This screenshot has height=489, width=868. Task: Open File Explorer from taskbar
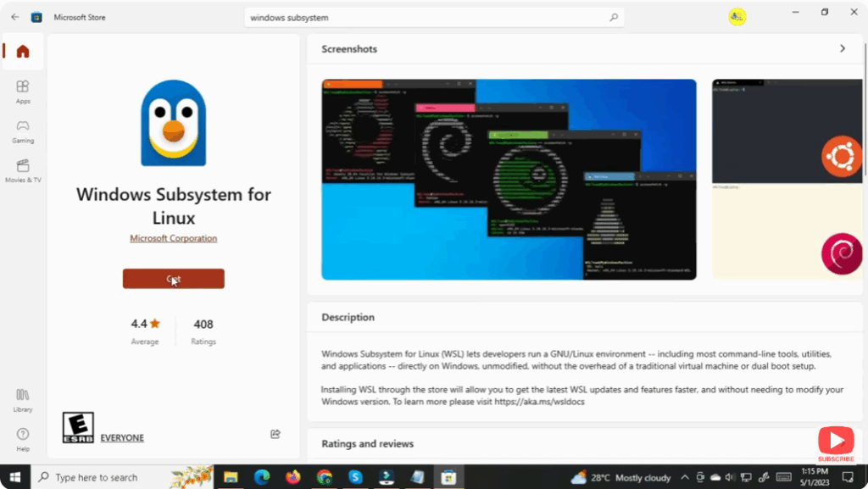click(x=231, y=477)
